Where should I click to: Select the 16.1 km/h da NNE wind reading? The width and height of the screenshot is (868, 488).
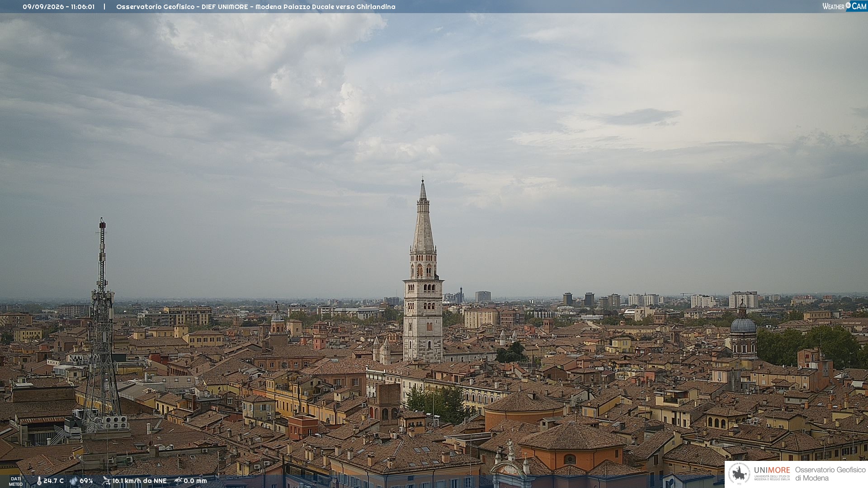tap(139, 481)
